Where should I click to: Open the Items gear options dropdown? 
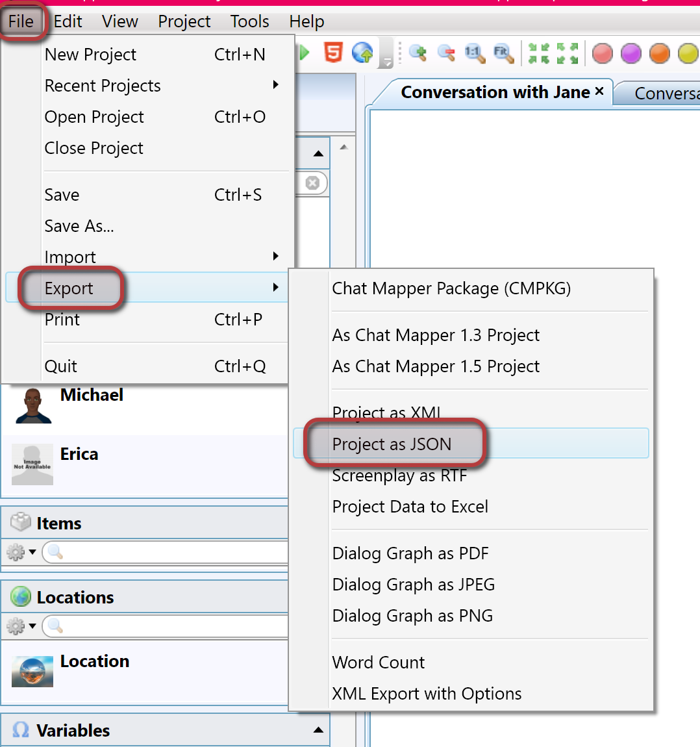[21, 552]
